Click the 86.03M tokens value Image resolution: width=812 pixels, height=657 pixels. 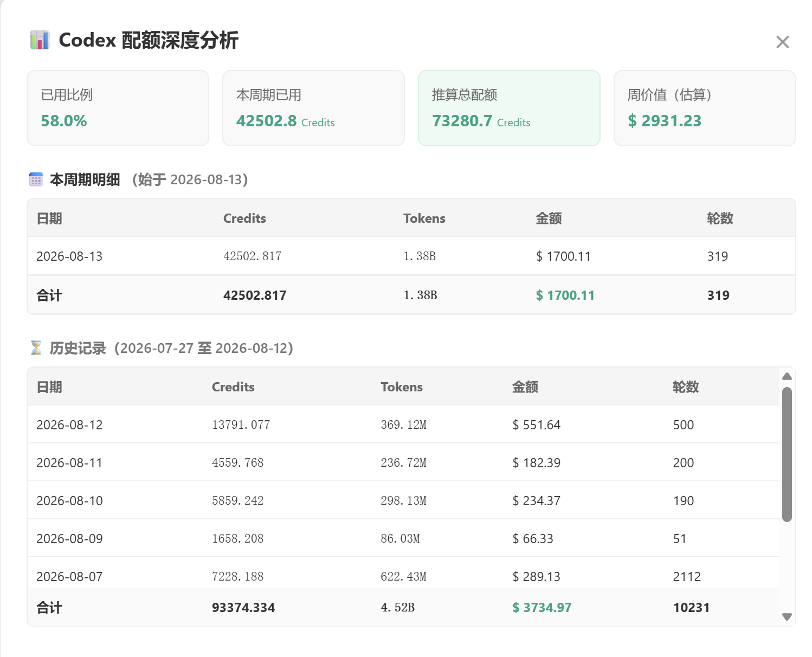(401, 539)
